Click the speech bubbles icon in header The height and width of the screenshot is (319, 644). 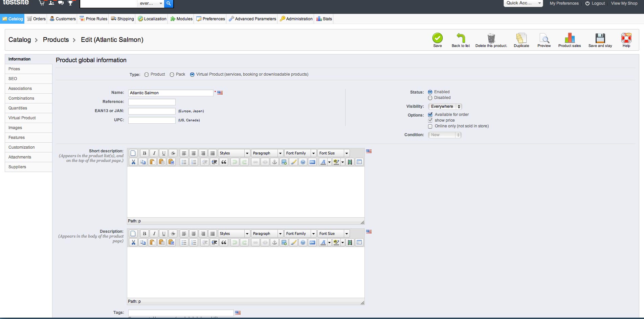click(x=61, y=3)
